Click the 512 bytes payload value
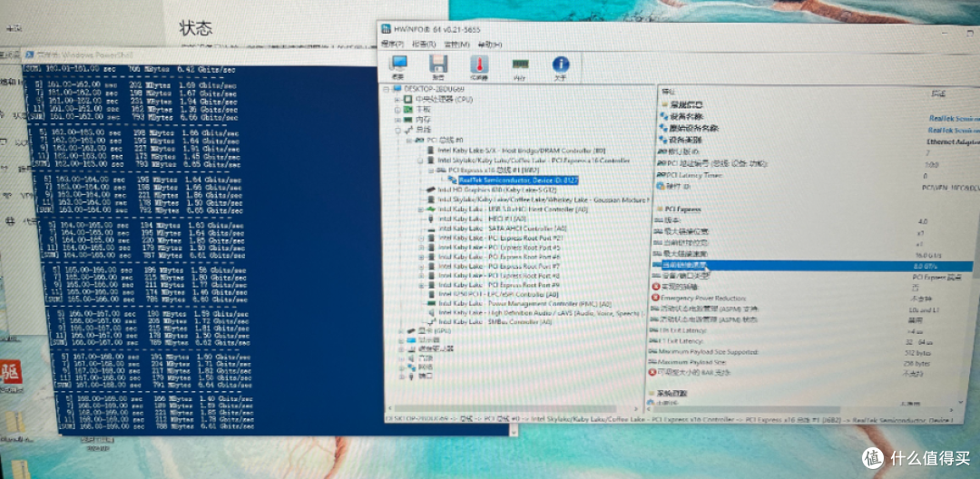 point(919,353)
